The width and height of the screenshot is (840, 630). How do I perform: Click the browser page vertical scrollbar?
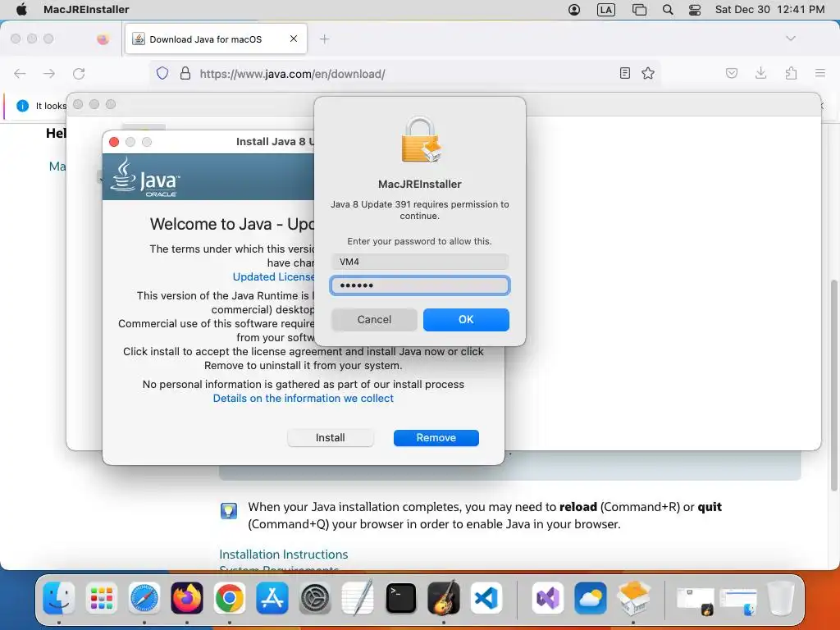point(833,384)
